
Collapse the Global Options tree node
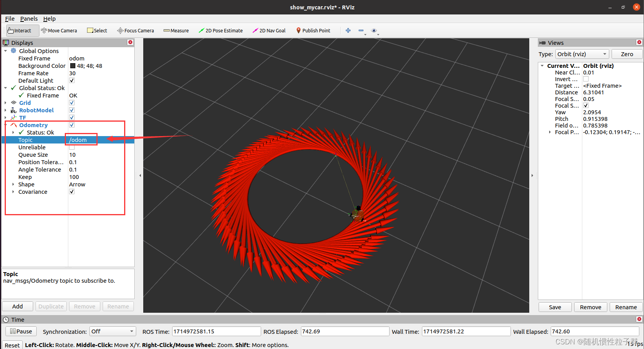(5, 51)
